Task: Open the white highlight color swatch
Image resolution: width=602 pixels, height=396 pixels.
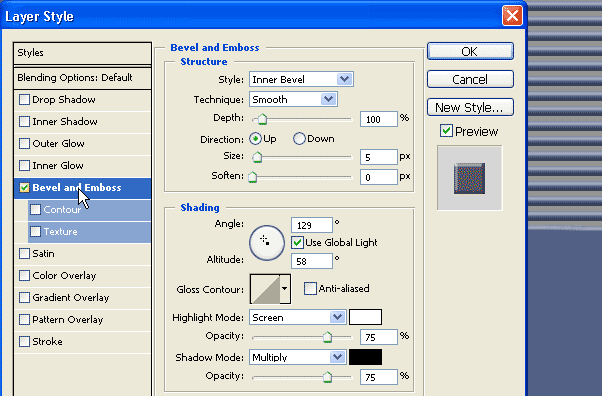Action: [366, 317]
